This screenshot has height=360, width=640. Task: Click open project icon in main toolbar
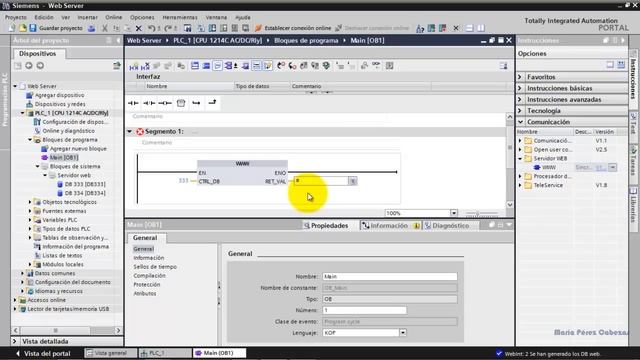(x=22, y=28)
